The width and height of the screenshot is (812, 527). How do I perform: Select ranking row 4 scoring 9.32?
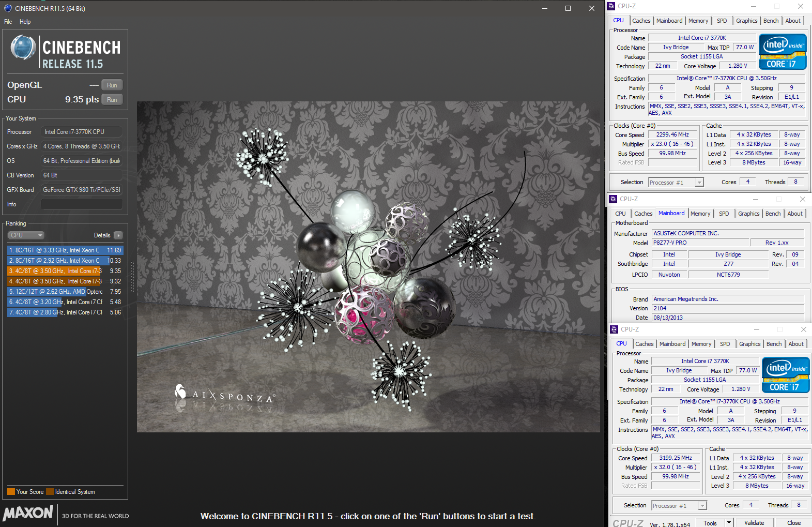65,281
